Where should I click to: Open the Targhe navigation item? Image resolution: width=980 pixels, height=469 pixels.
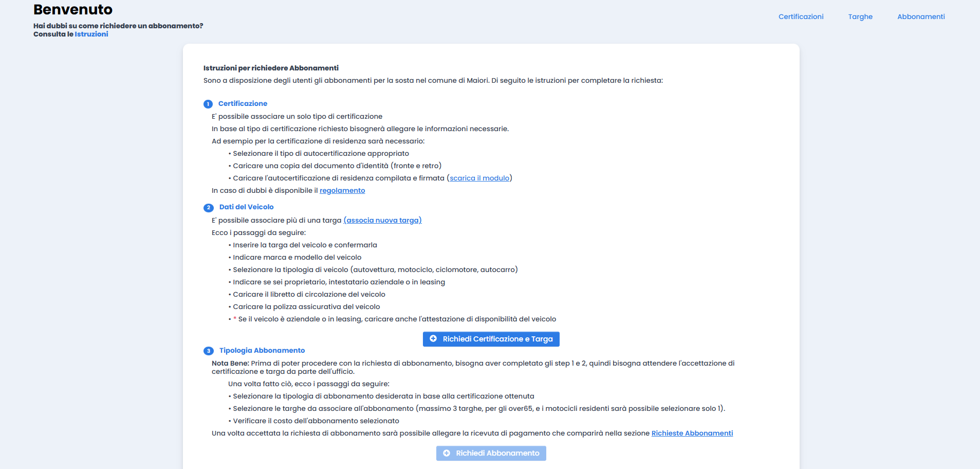(860, 16)
